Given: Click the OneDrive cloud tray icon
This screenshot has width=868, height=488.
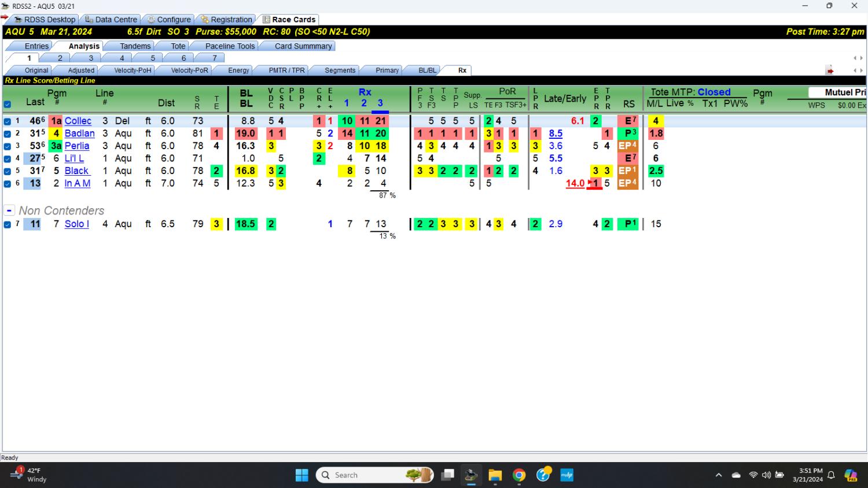Looking at the screenshot, I should 736,475.
